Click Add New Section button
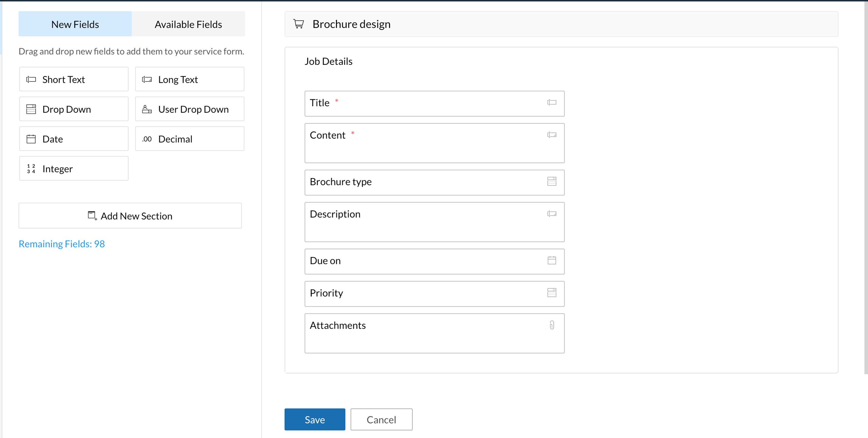 pyautogui.click(x=130, y=215)
